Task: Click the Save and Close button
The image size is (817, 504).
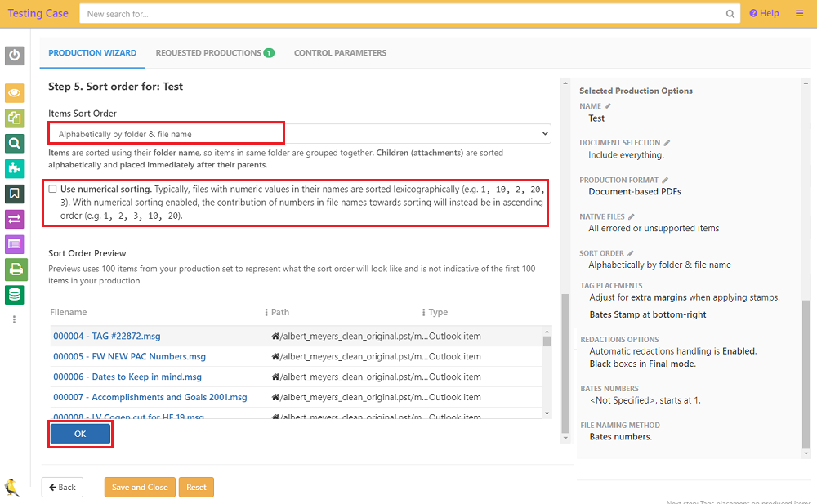Action: coord(139,486)
